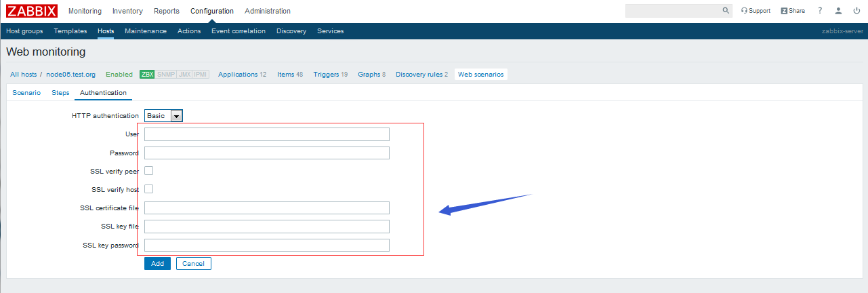
Task: Open help question mark icon
Action: point(820,11)
